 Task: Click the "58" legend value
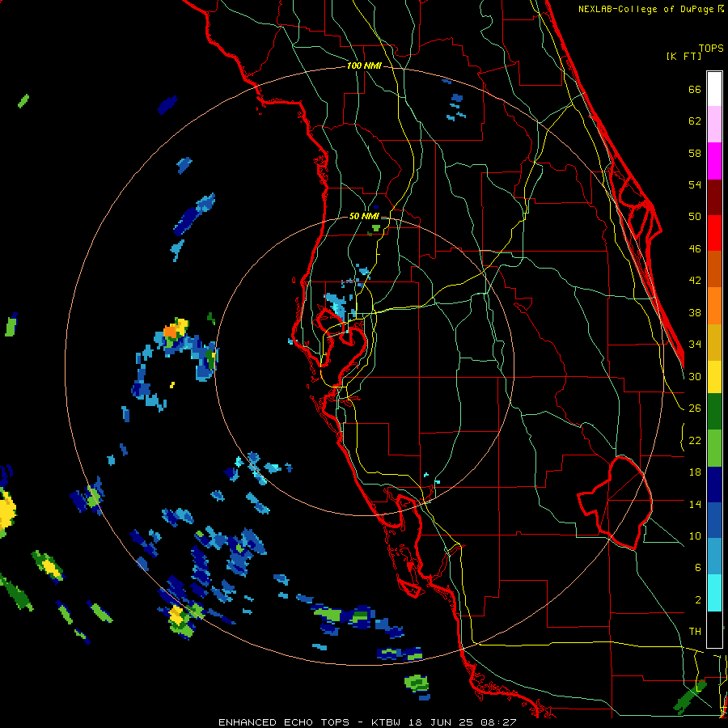(695, 153)
